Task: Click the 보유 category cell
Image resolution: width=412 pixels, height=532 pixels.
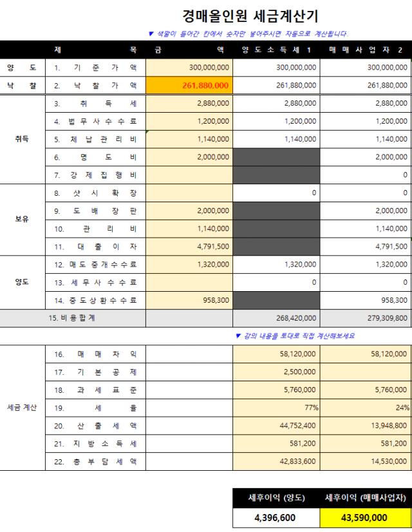Action: click(x=22, y=220)
